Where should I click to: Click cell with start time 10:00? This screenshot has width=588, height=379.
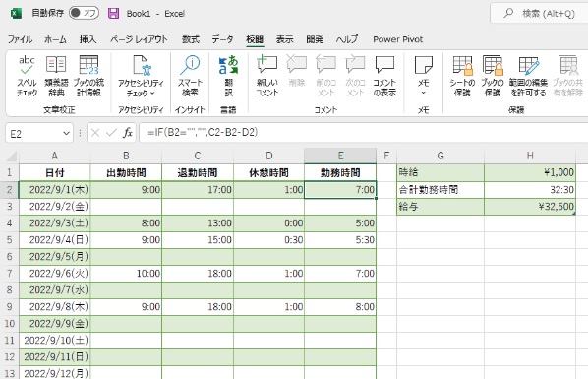tap(126, 273)
